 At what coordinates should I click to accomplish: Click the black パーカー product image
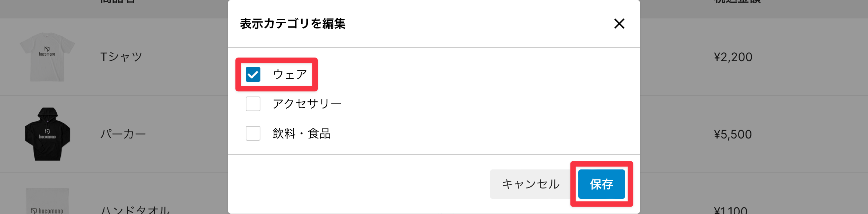pyautogui.click(x=47, y=134)
